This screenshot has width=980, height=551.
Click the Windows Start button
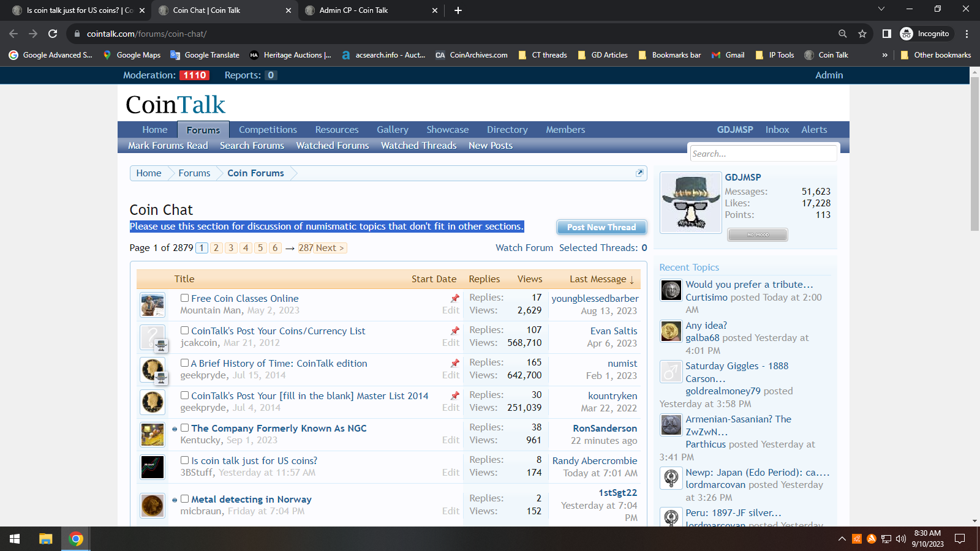(x=15, y=539)
